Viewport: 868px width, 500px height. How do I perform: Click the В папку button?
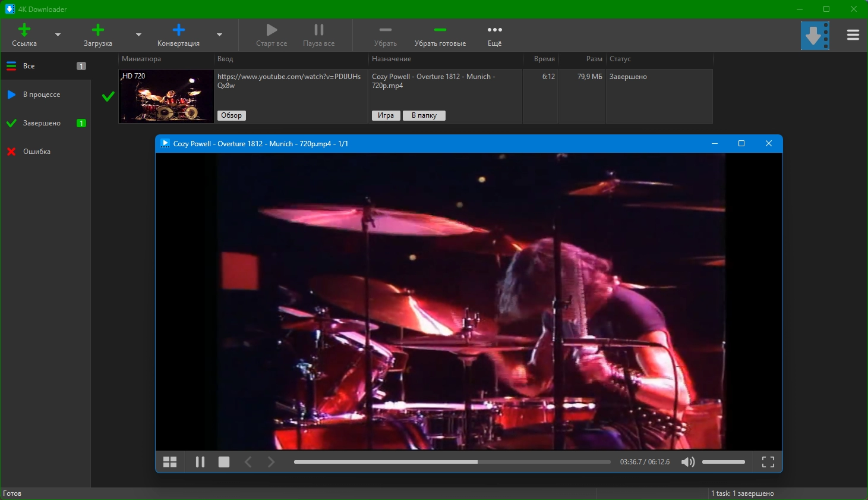[x=424, y=115]
